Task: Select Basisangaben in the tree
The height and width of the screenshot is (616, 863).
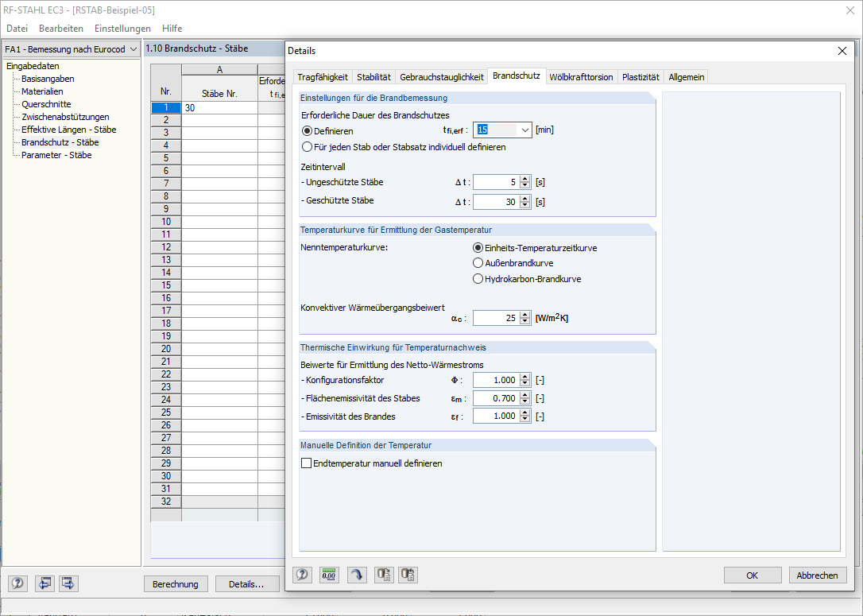Action: pyautogui.click(x=48, y=79)
